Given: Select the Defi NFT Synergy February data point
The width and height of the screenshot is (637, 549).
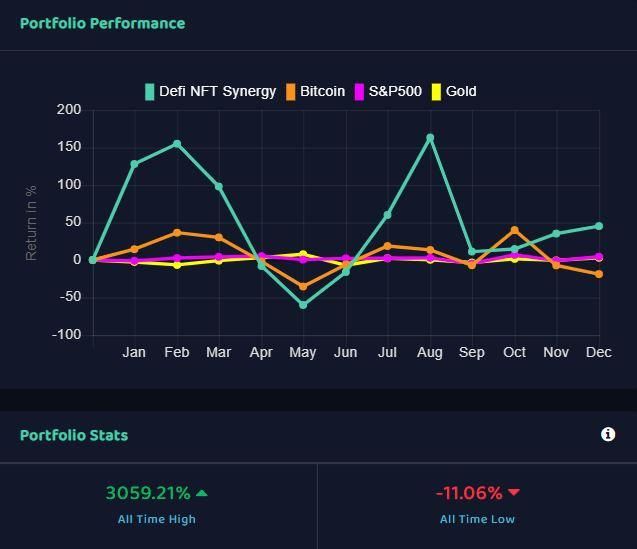Looking at the screenshot, I should coord(177,144).
